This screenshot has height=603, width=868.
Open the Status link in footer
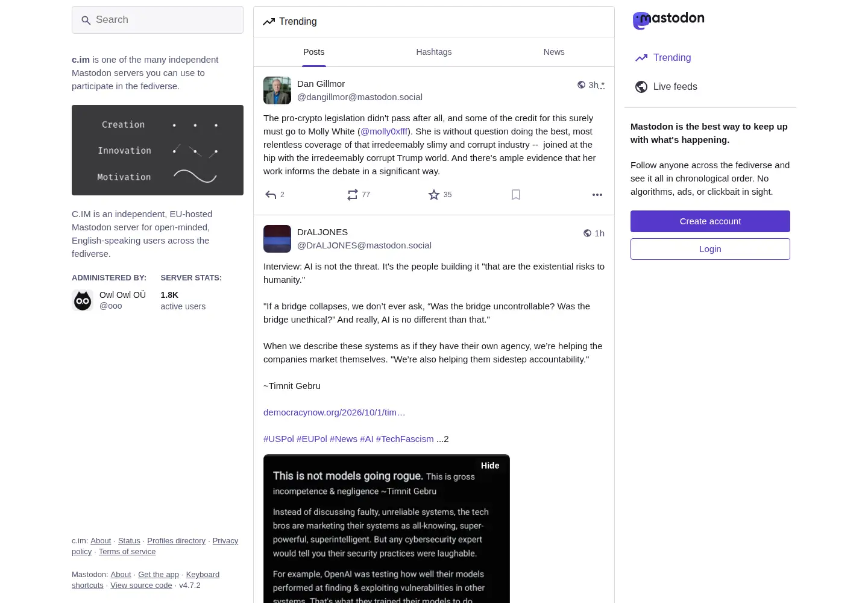129,541
